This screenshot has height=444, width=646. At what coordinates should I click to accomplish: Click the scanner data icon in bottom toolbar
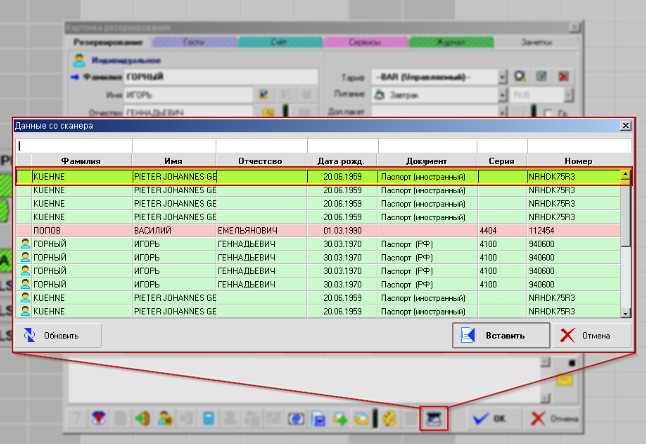tap(434, 417)
